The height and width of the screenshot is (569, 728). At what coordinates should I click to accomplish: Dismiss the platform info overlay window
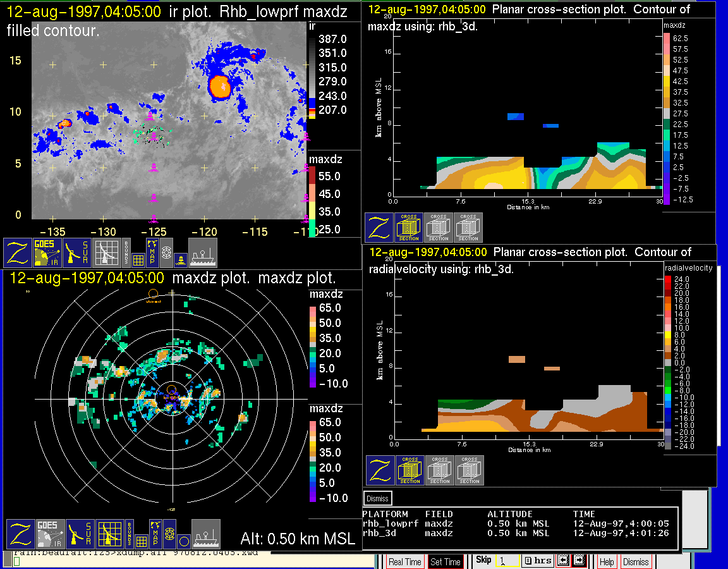(x=378, y=498)
